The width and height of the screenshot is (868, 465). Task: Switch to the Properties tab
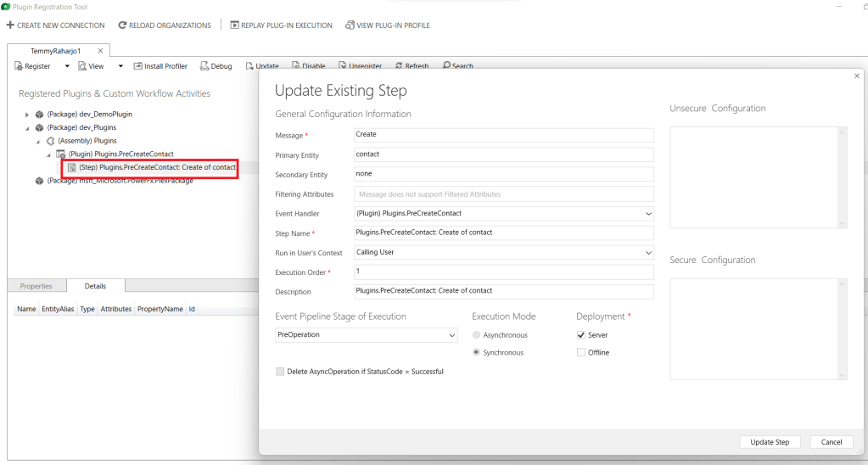(x=36, y=286)
